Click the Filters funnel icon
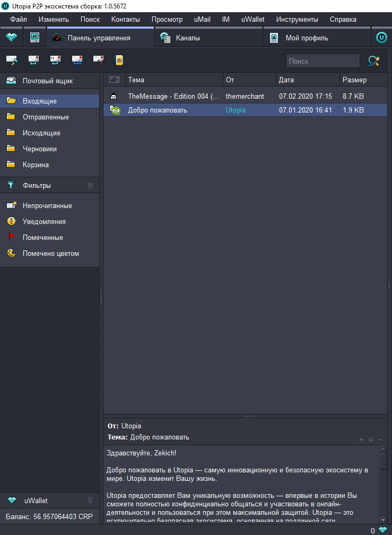The image size is (392, 535). [11, 185]
